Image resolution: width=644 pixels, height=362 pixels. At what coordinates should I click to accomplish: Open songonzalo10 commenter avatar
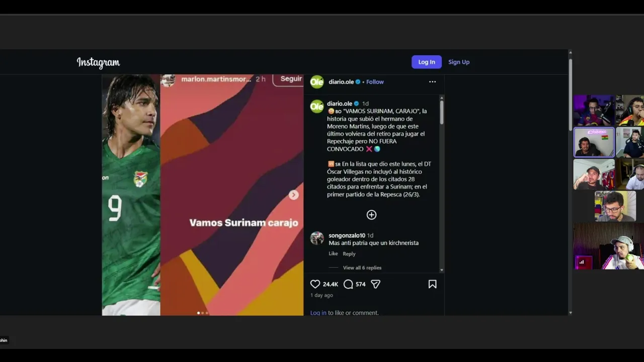tap(317, 238)
